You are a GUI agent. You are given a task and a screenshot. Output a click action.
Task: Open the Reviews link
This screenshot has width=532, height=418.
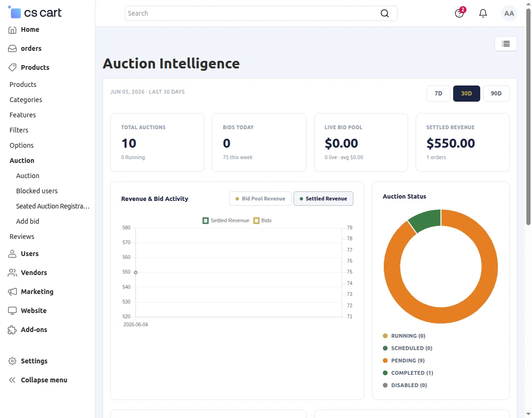coord(22,237)
